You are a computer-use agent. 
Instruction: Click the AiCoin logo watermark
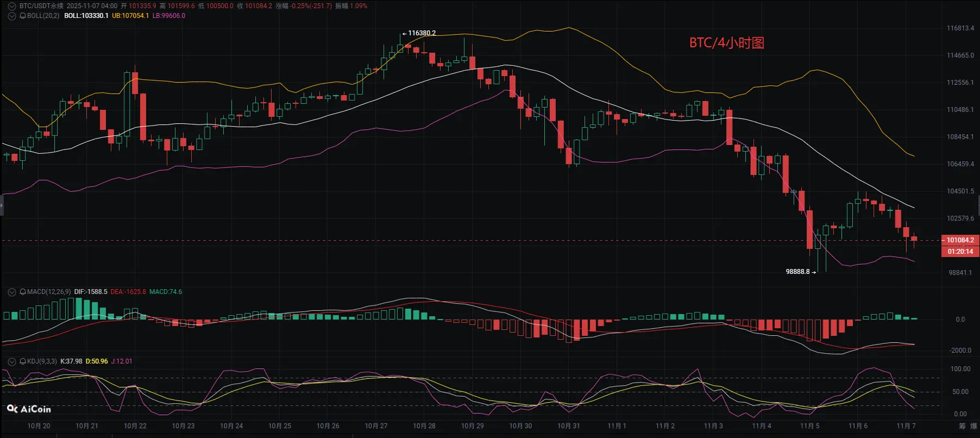tap(29, 409)
